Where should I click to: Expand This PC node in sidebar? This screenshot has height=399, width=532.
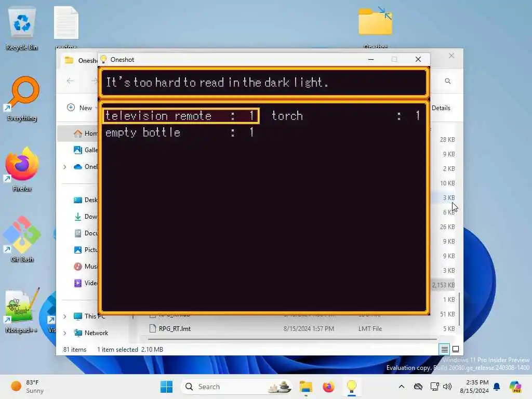[x=65, y=316]
